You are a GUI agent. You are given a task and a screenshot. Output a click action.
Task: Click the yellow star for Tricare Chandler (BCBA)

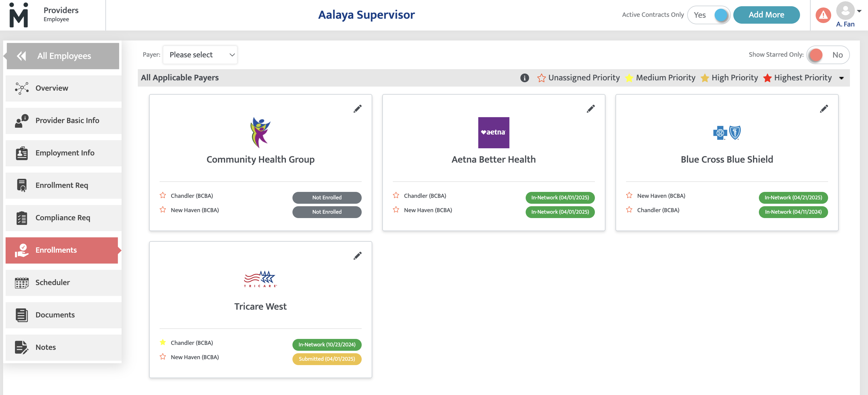[163, 342]
